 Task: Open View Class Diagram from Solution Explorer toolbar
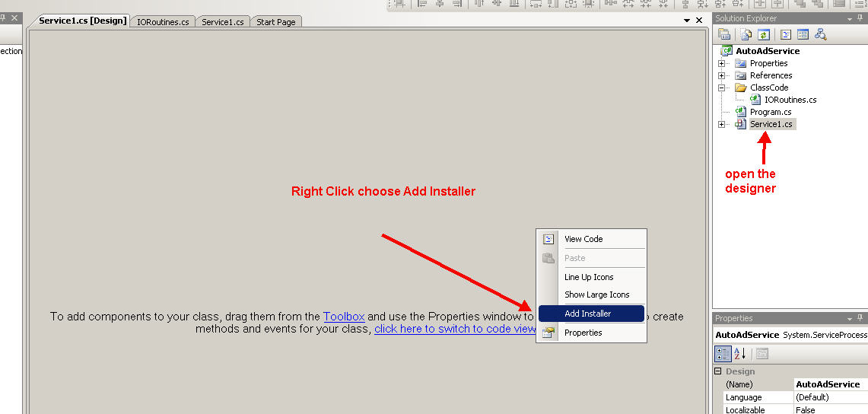click(x=820, y=34)
